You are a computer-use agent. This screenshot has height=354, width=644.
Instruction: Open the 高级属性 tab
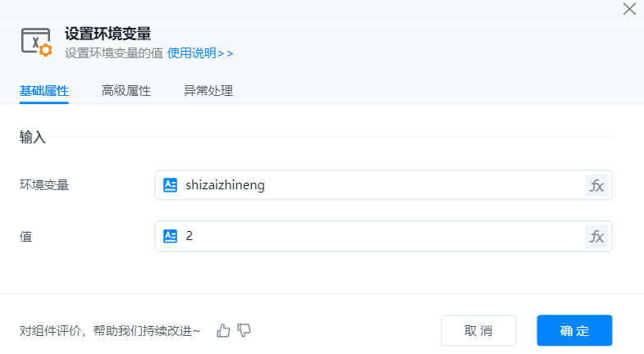126,91
